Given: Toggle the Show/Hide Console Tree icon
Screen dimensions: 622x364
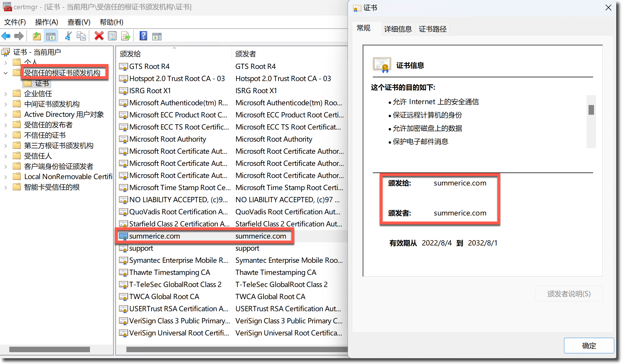Looking at the screenshot, I should [51, 36].
